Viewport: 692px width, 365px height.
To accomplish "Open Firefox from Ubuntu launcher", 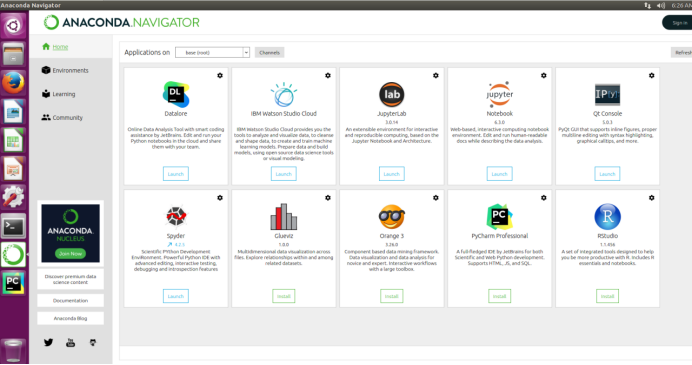I will pyautogui.click(x=13, y=83).
